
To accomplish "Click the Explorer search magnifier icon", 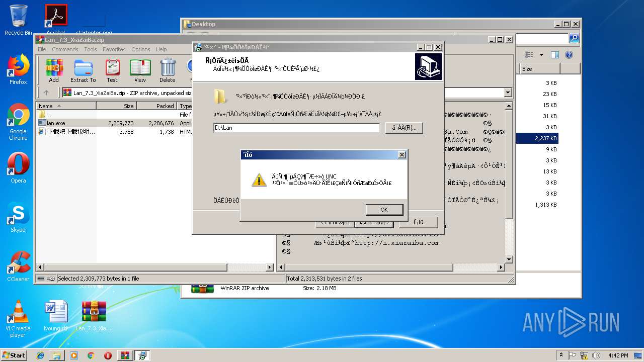I will coord(574,39).
